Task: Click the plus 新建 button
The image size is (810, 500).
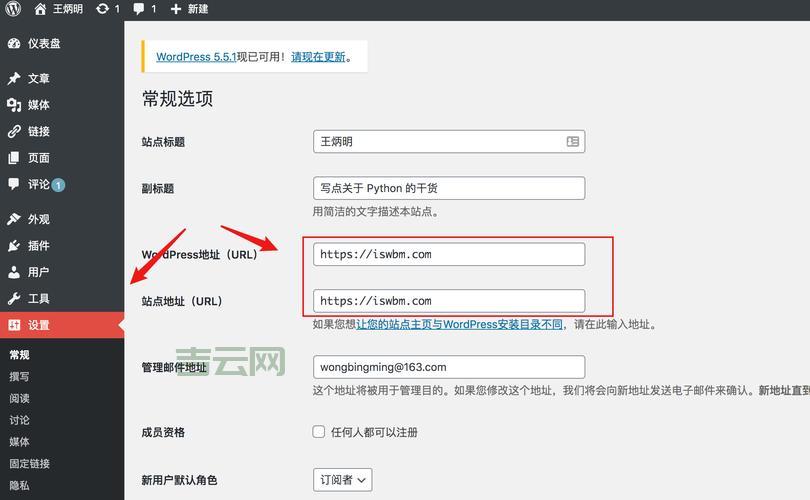Action: pyautogui.click(x=189, y=9)
